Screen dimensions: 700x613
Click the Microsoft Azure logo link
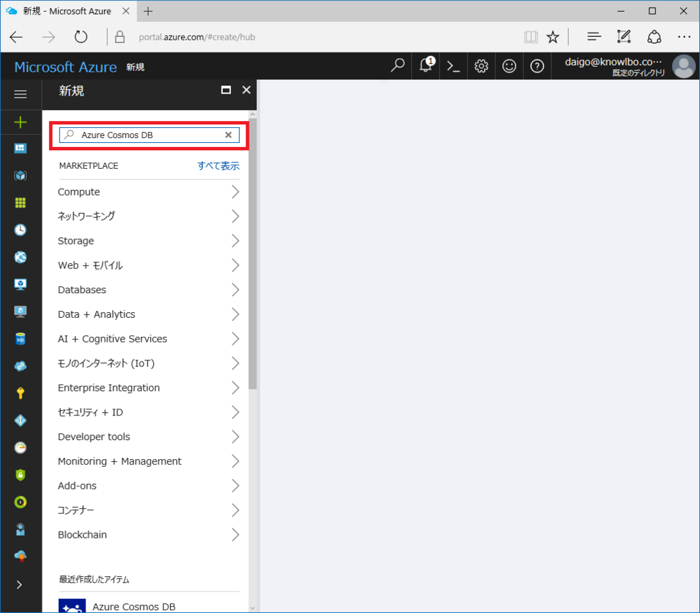66,67
